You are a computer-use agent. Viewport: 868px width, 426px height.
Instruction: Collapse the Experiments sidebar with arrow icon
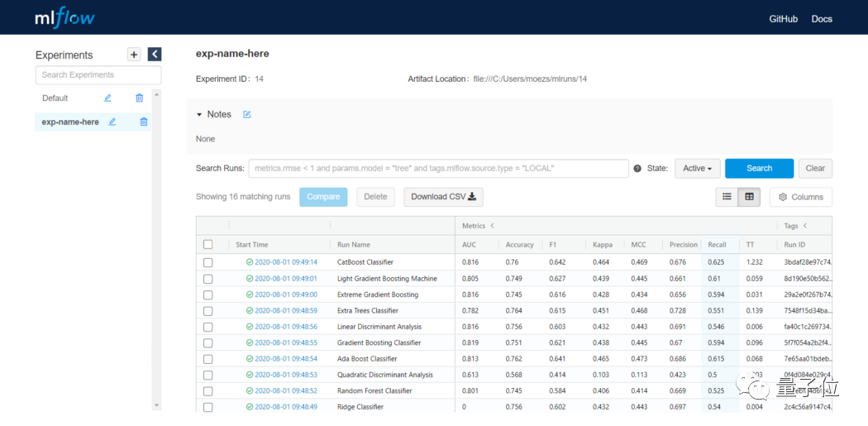pos(155,55)
